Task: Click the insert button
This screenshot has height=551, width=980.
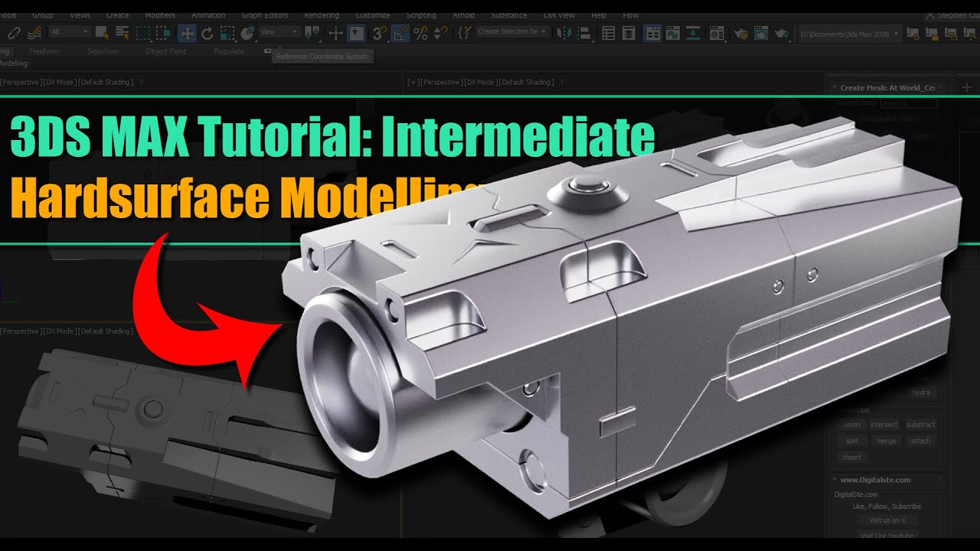Action: pos(852,457)
